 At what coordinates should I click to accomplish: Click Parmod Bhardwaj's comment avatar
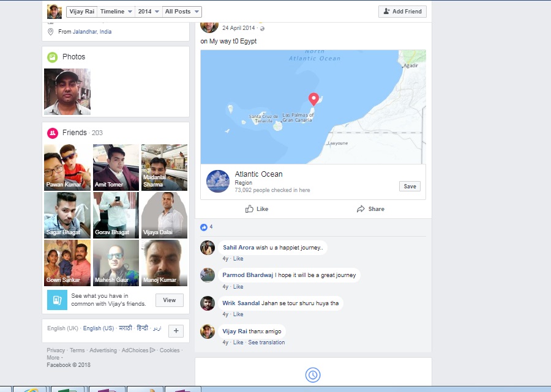[208, 275]
